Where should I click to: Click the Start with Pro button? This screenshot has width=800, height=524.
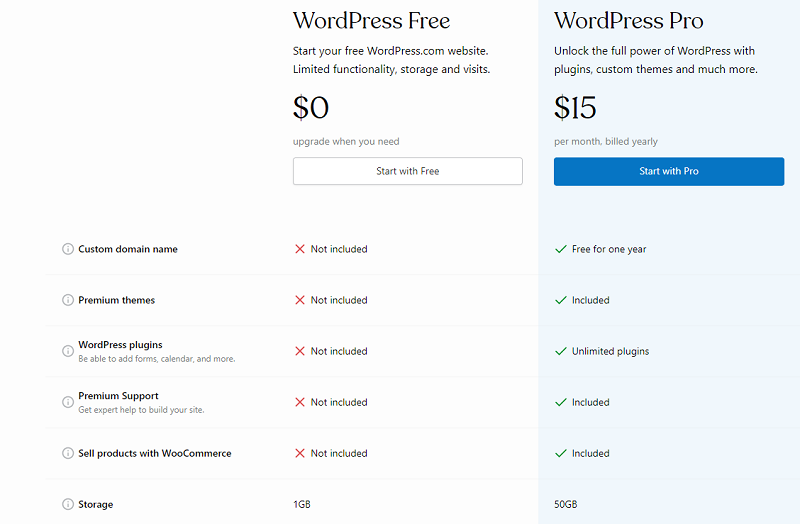coord(669,171)
